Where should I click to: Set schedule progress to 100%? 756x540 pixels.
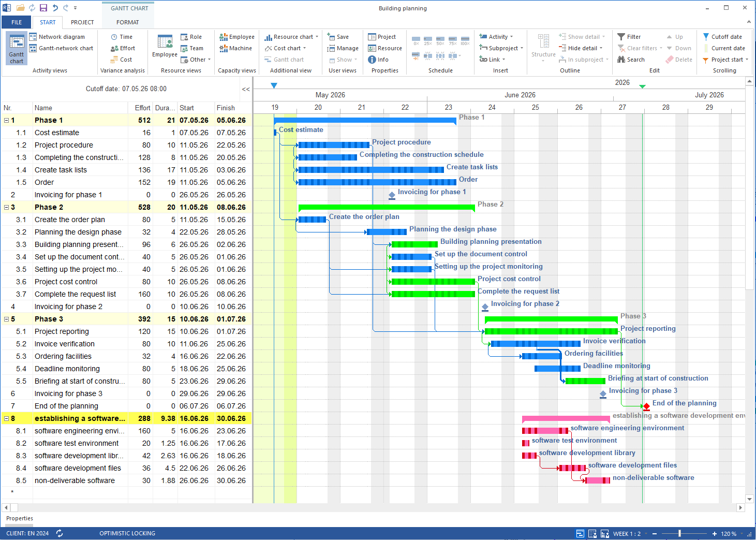(465, 41)
